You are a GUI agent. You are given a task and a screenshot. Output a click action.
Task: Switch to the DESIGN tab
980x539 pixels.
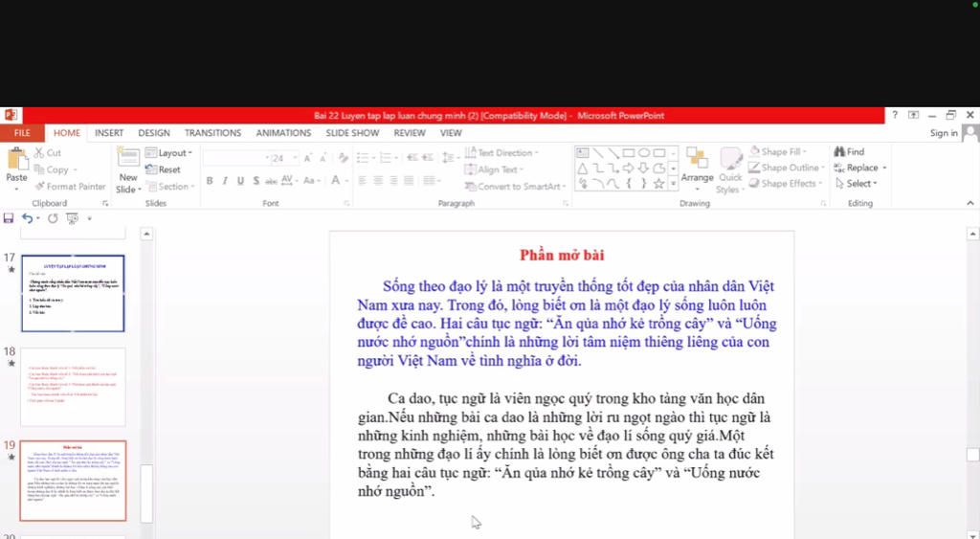[154, 133]
